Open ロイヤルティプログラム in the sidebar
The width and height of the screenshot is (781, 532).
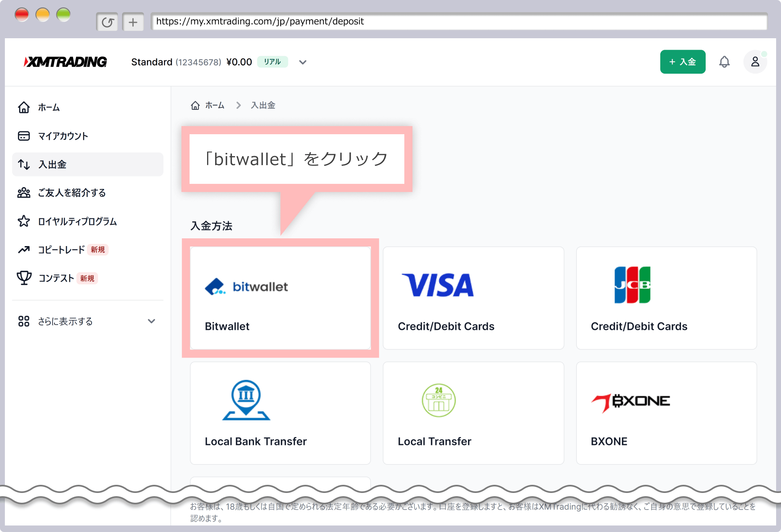[77, 221]
